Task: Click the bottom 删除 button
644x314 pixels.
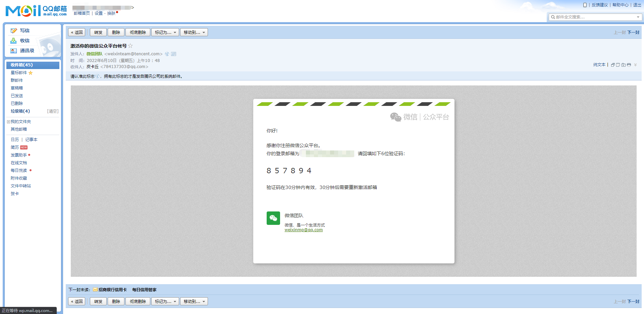Action: [116, 301]
